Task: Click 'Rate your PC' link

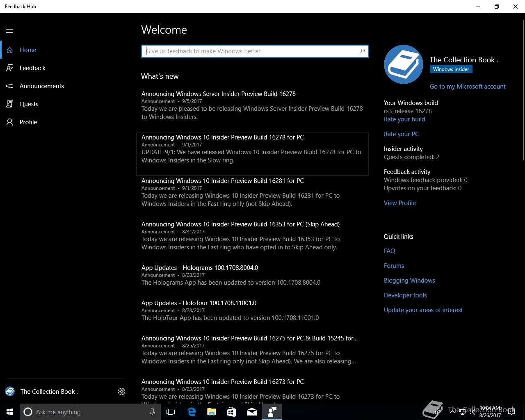Action: [x=401, y=134]
